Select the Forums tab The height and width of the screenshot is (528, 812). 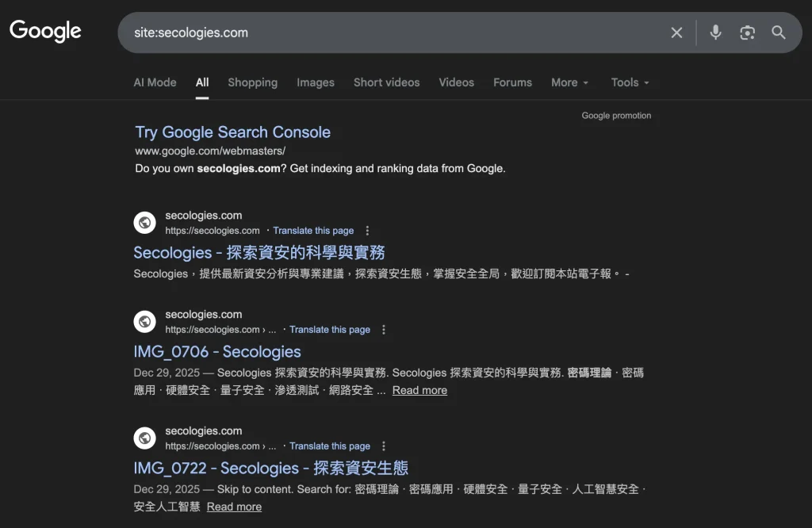click(512, 82)
